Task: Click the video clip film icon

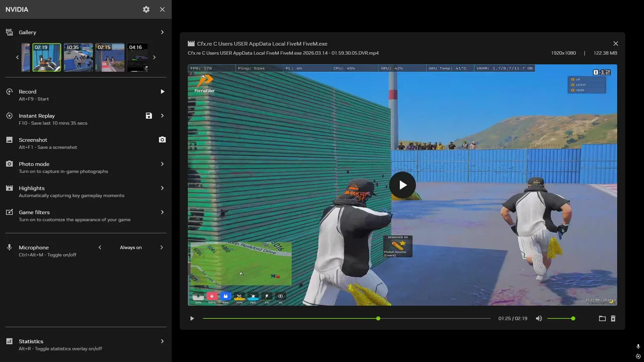Action: (x=191, y=44)
